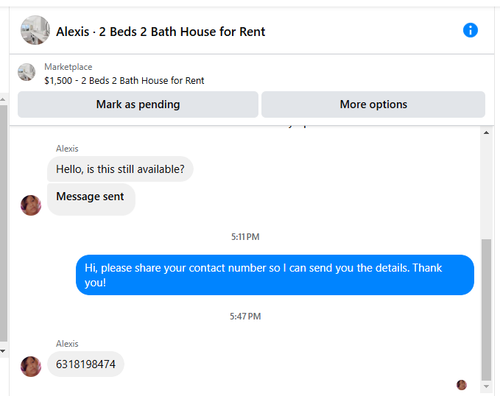Mark the listing as pending
Viewport: 500px width, 396px height.
pos(138,104)
